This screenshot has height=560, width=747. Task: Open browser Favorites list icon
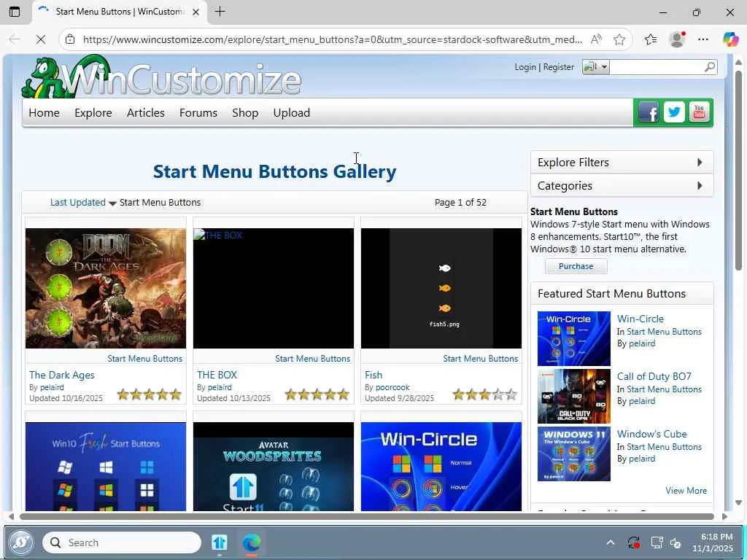point(651,39)
